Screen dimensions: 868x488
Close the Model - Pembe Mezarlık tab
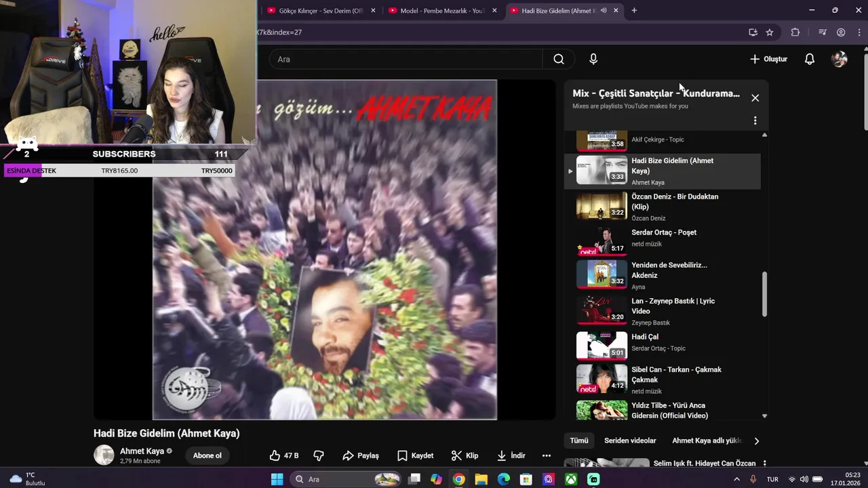(x=494, y=10)
